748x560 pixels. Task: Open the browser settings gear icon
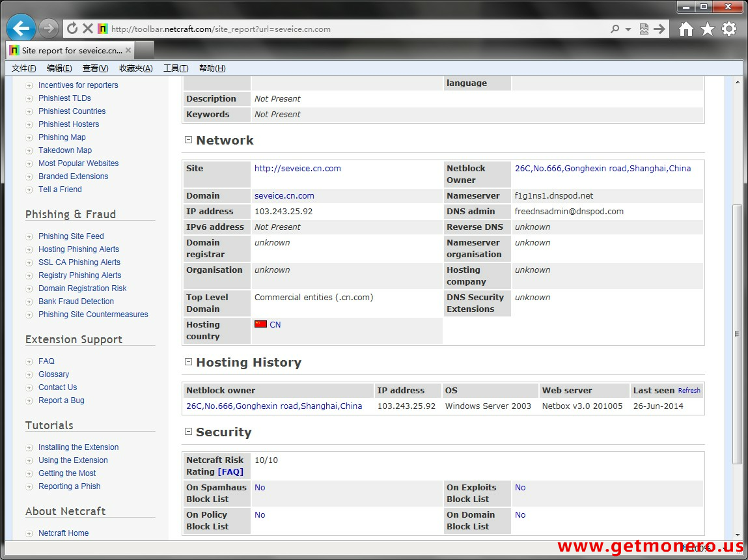[x=729, y=29]
